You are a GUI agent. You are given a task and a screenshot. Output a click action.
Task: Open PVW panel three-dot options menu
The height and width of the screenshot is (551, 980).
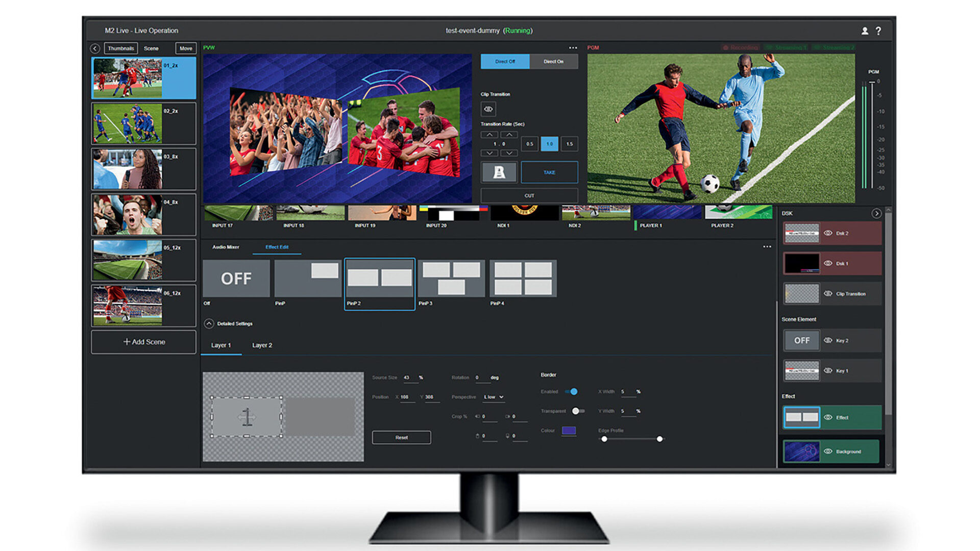coord(573,48)
